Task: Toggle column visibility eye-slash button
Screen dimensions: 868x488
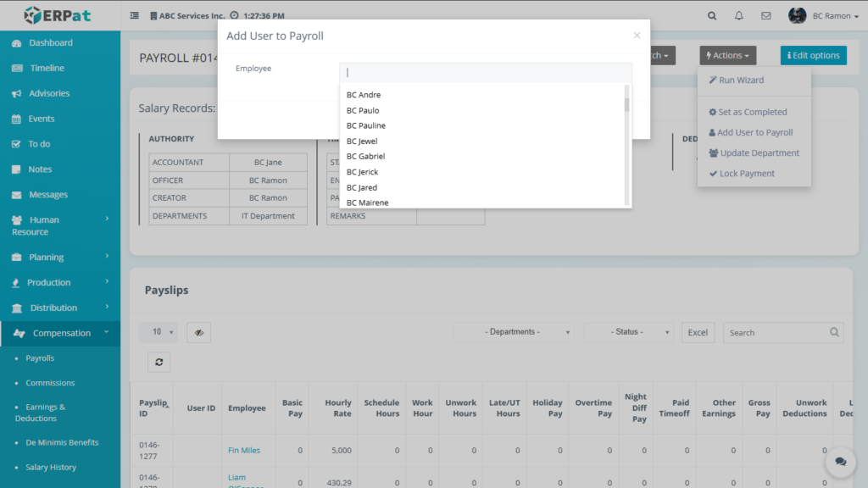Action: coord(198,332)
